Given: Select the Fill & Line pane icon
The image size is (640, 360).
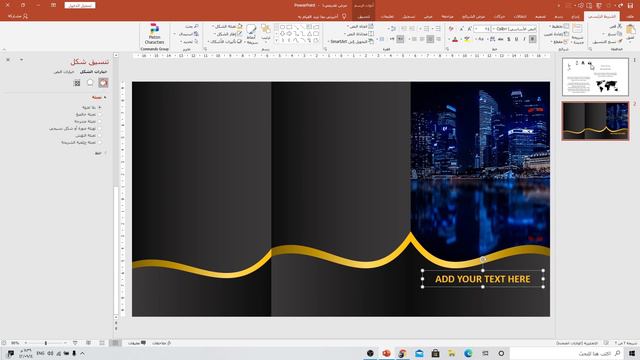Looking at the screenshot, I should 103,83.
